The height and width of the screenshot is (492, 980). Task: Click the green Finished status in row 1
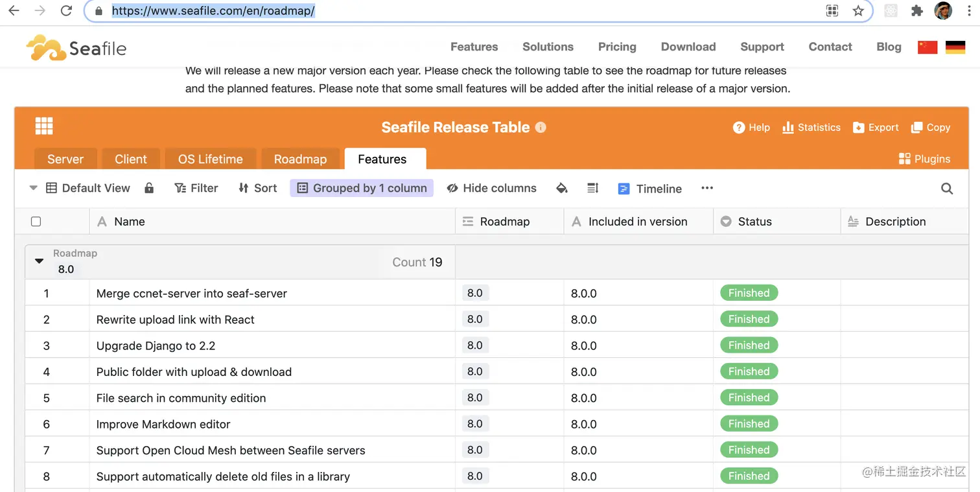pos(749,293)
